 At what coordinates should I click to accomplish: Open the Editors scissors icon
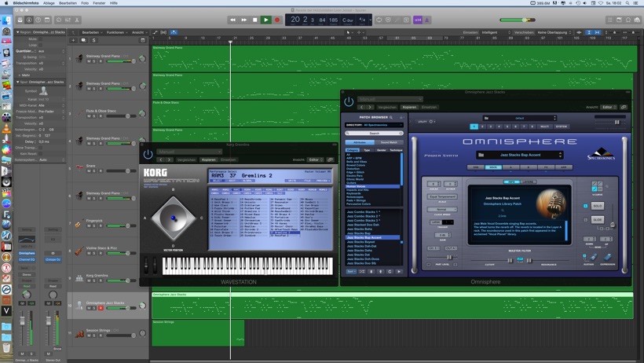(x=77, y=20)
